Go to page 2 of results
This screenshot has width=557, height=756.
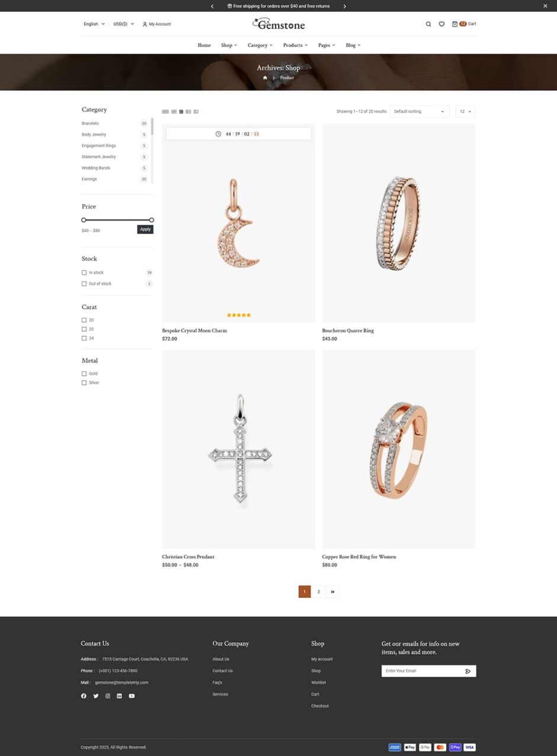click(x=319, y=592)
